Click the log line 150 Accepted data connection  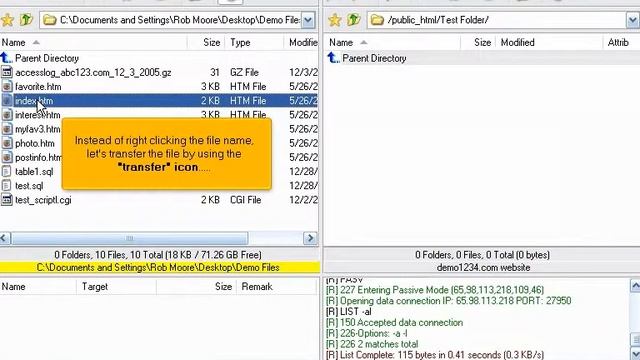[x=394, y=322]
